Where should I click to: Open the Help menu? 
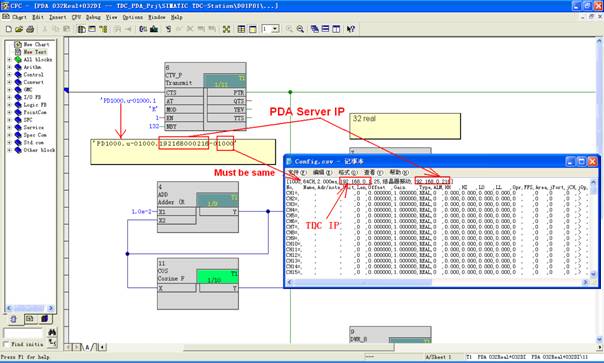pyautogui.click(x=176, y=17)
